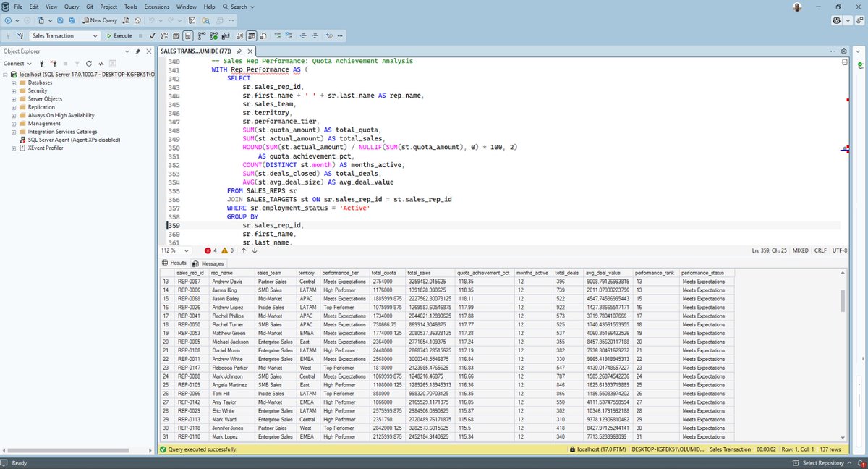Open the Connect dropdown in Object Explorer
The image size is (868, 469).
(x=17, y=64)
